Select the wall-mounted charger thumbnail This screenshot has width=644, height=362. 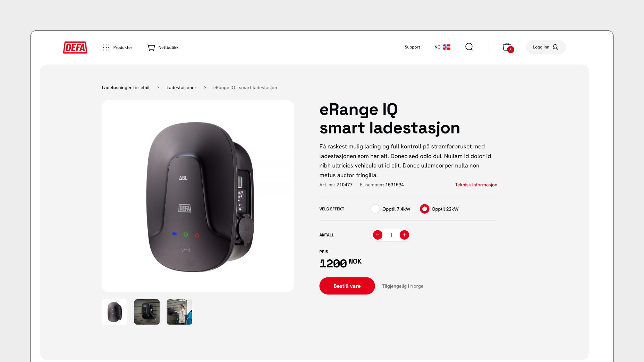coord(147,312)
